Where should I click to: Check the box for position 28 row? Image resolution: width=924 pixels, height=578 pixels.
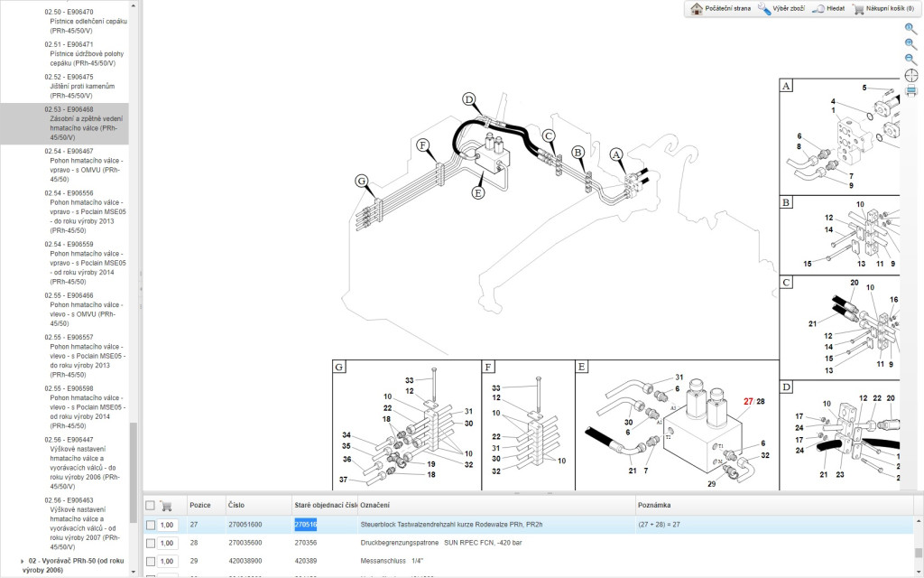[x=151, y=543]
